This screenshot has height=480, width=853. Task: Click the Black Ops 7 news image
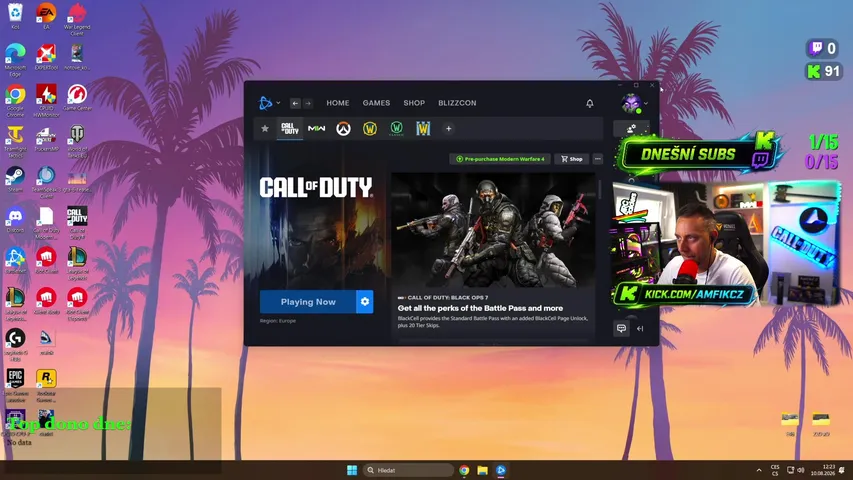point(493,230)
